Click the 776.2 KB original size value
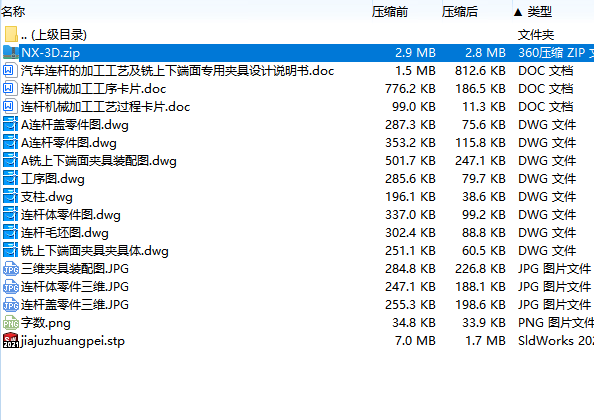Image resolution: width=594 pixels, height=420 pixels. pos(410,89)
